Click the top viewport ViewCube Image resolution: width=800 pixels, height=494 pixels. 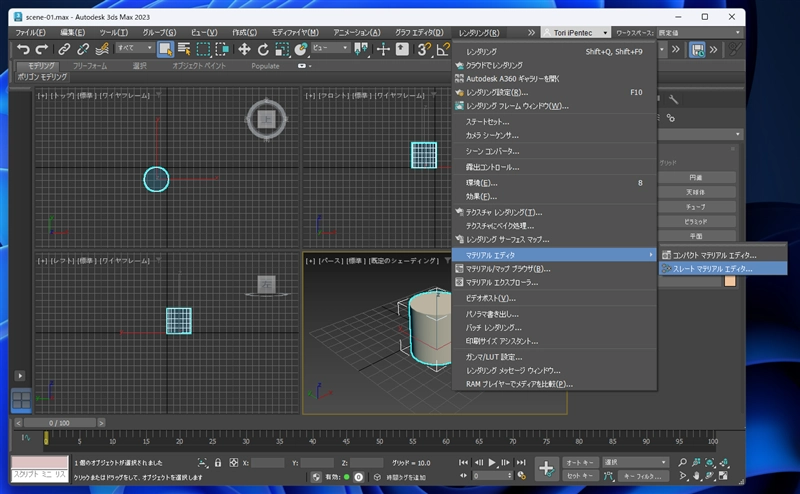click(266, 119)
